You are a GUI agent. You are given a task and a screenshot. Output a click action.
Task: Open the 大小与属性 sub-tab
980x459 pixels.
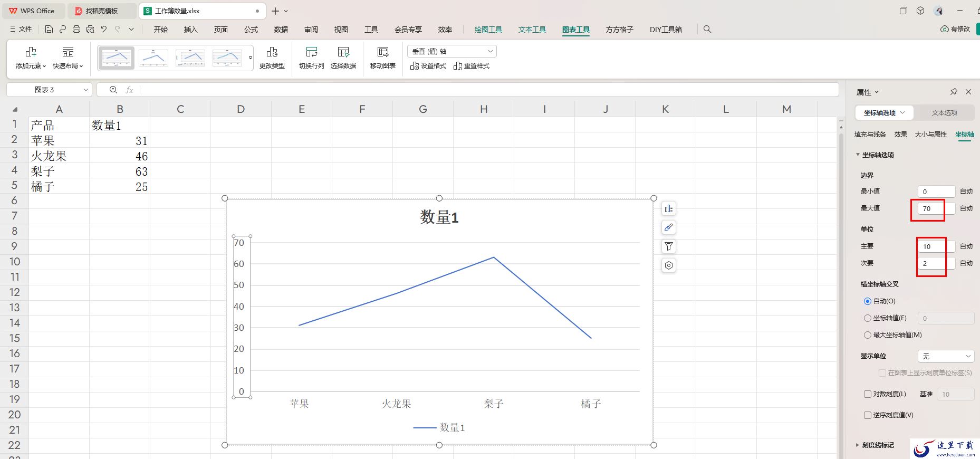click(x=930, y=135)
